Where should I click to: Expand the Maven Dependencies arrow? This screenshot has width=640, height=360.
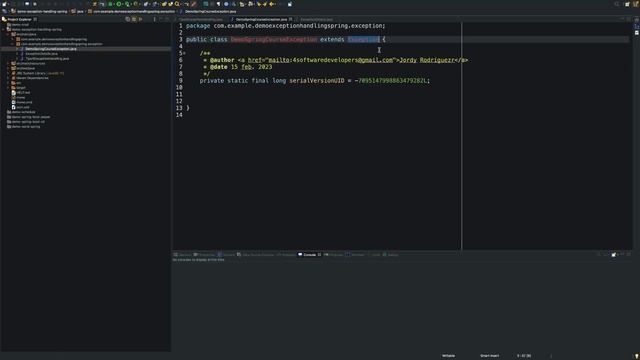[8, 78]
